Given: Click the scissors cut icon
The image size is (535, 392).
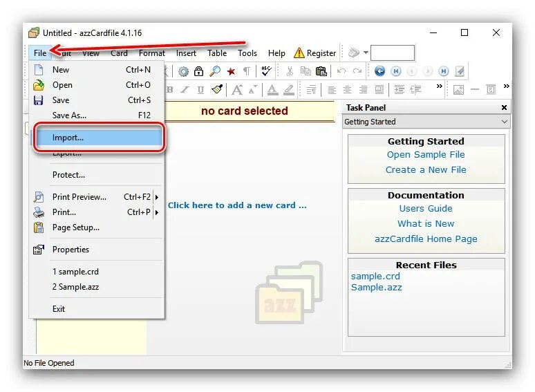Looking at the screenshot, I should (290, 71).
